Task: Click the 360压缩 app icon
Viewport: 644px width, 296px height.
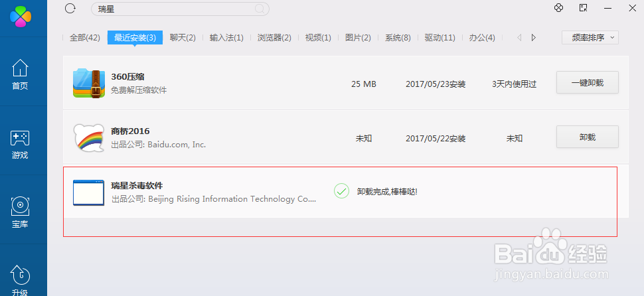Action: (89, 84)
